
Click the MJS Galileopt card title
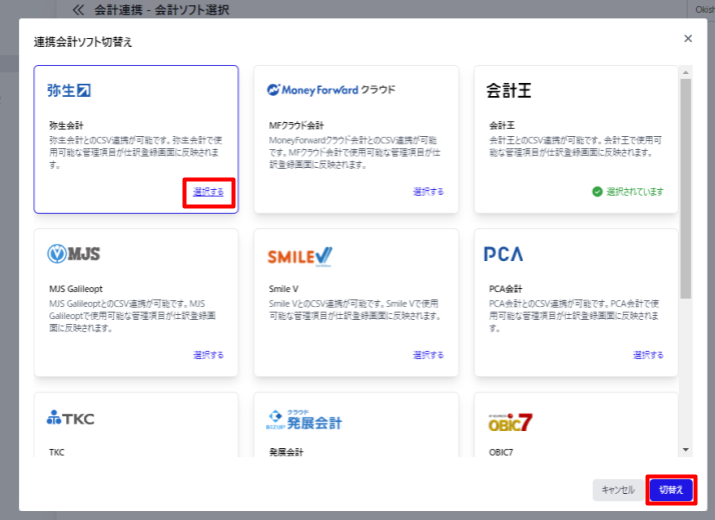[x=76, y=289]
